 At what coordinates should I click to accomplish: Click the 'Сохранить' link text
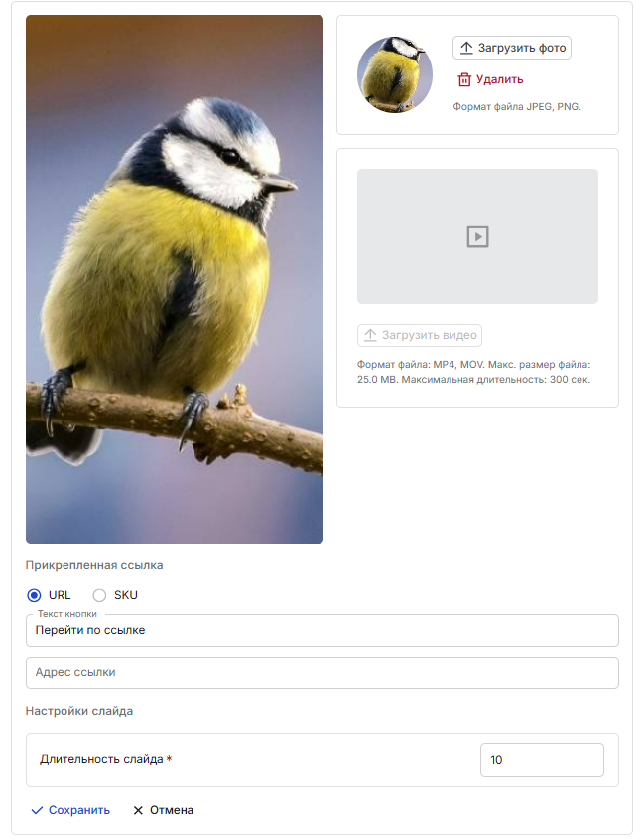[x=79, y=810]
